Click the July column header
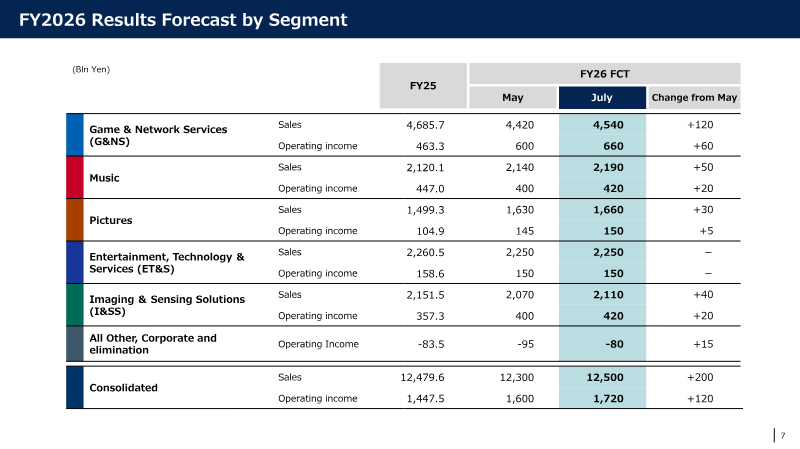 pyautogui.click(x=602, y=97)
